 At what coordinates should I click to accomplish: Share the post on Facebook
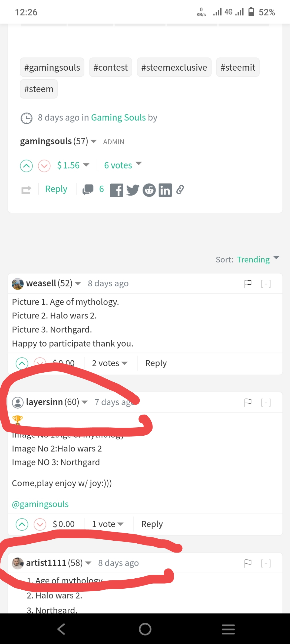point(117,190)
